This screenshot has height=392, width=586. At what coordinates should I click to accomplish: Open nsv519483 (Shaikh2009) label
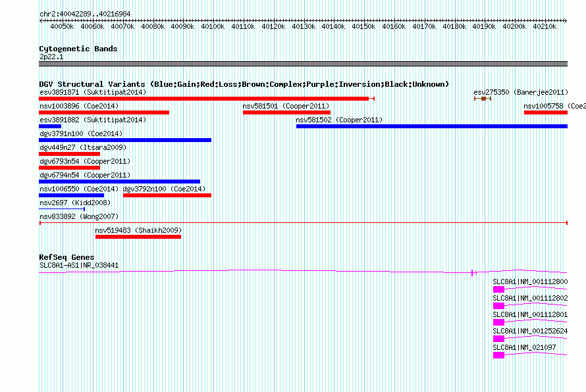[x=138, y=230]
